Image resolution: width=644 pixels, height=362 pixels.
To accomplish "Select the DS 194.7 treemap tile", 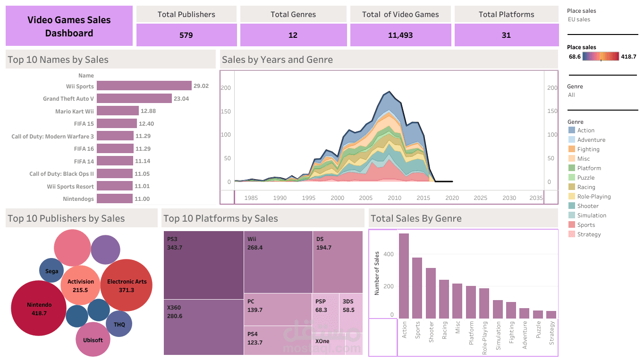I will point(338,262).
